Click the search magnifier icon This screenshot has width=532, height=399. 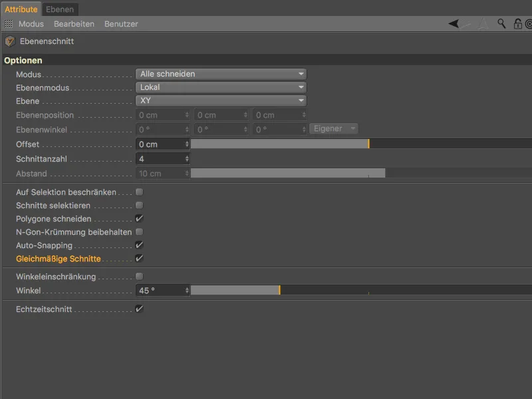(501, 24)
